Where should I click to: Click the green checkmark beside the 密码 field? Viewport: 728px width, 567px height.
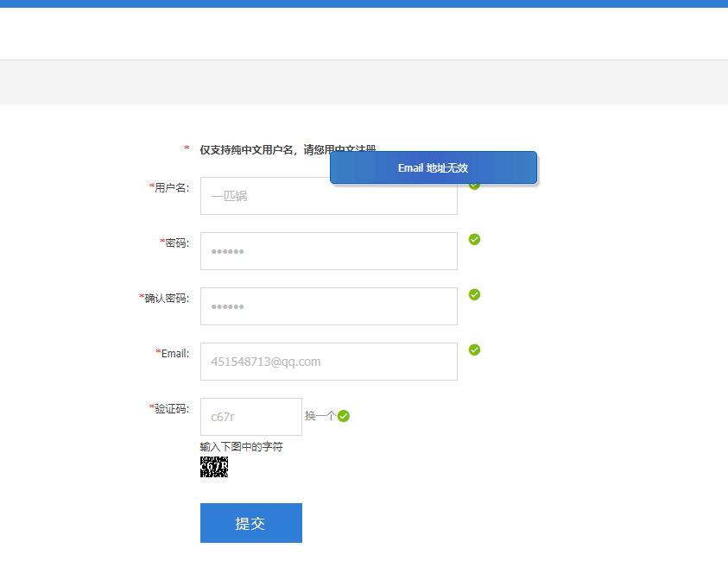[x=474, y=239]
